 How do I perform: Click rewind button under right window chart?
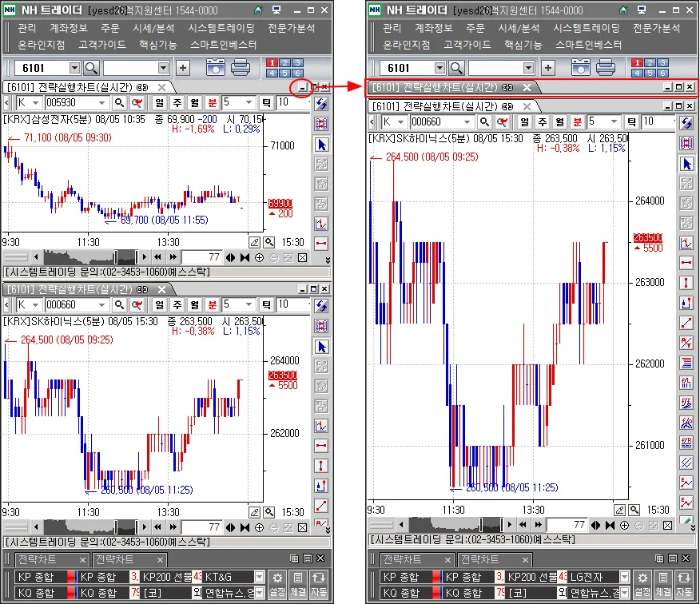pyautogui.click(x=523, y=525)
